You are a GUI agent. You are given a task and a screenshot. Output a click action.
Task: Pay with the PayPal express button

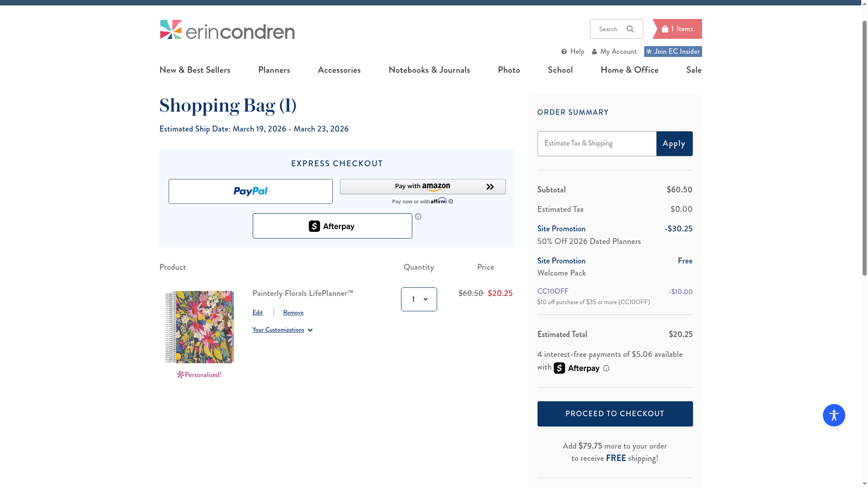click(x=250, y=192)
